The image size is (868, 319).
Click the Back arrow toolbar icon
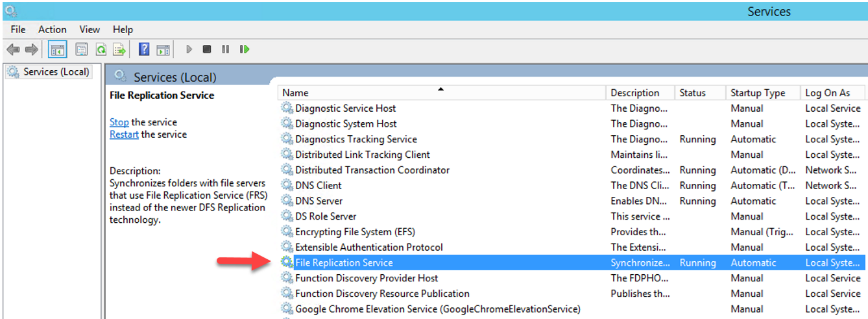pyautogui.click(x=13, y=49)
